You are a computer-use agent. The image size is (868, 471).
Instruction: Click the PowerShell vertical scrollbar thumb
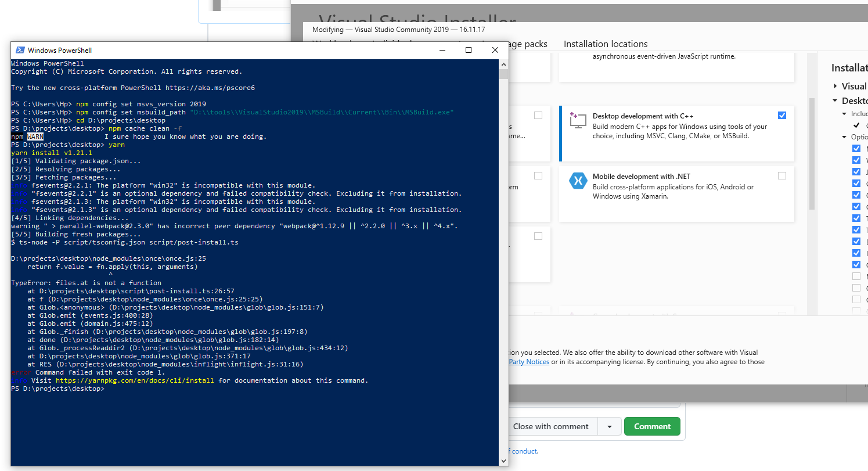click(x=503, y=74)
